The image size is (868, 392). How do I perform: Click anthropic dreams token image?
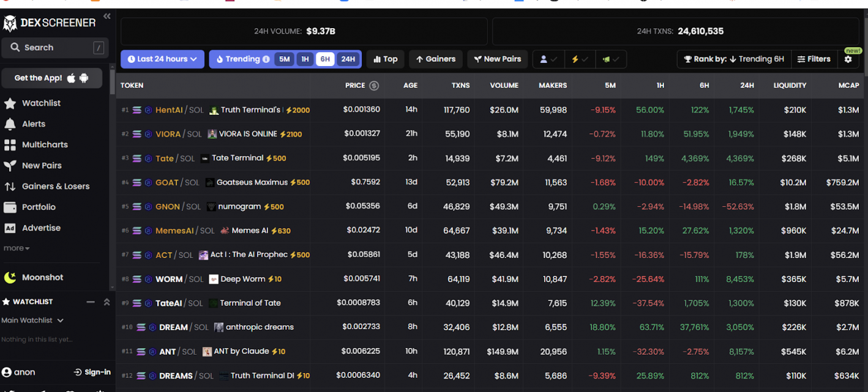(219, 327)
